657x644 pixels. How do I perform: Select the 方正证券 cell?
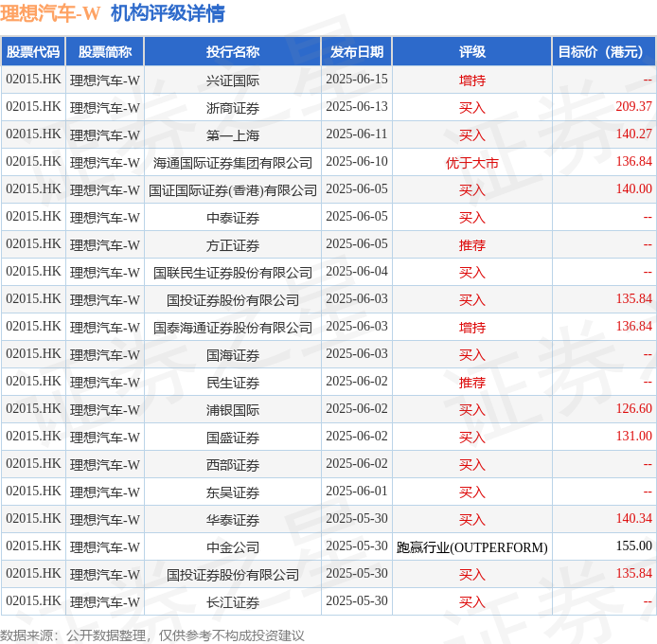tap(233, 245)
